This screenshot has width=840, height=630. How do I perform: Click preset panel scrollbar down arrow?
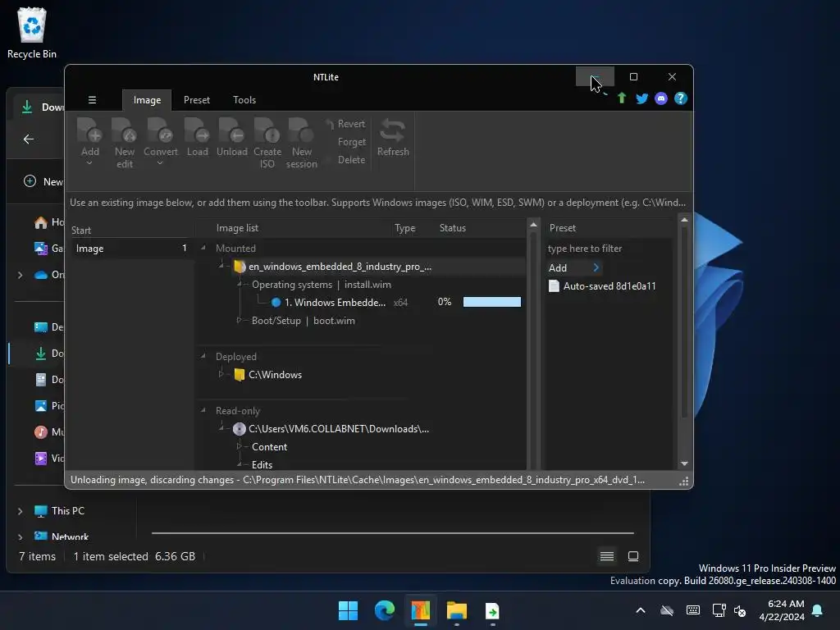pos(684,463)
